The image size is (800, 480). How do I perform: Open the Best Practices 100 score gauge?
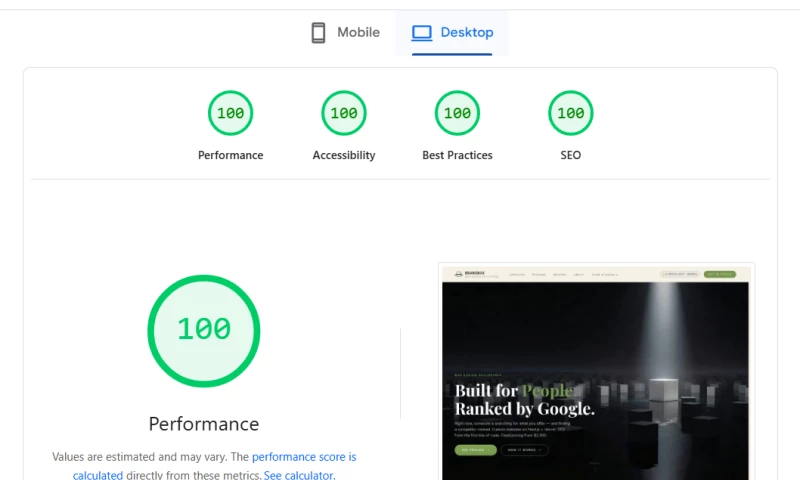click(457, 113)
